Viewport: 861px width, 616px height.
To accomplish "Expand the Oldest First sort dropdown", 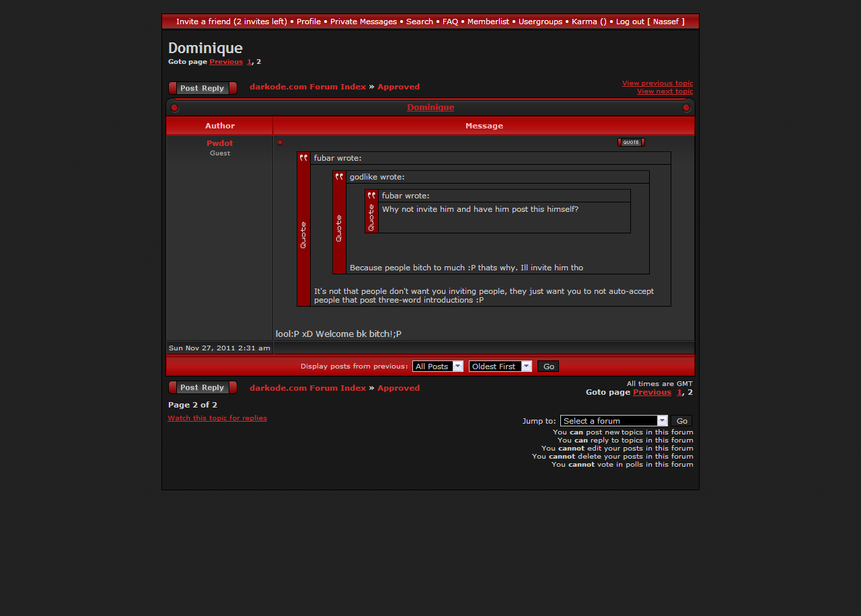I will [500, 367].
